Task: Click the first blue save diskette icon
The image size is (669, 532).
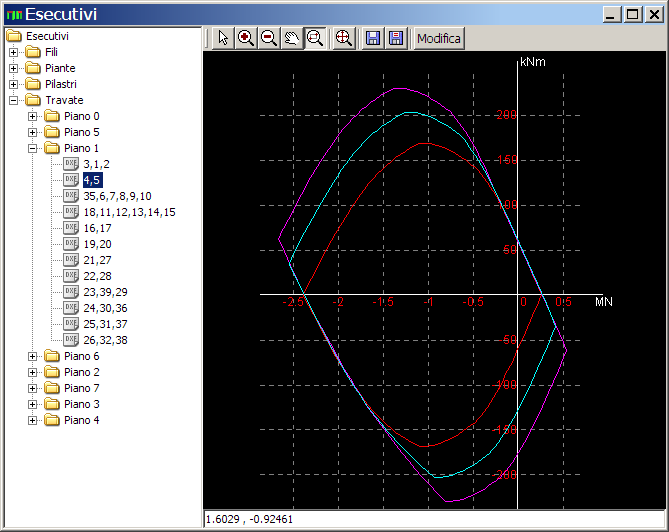Action: tap(373, 38)
